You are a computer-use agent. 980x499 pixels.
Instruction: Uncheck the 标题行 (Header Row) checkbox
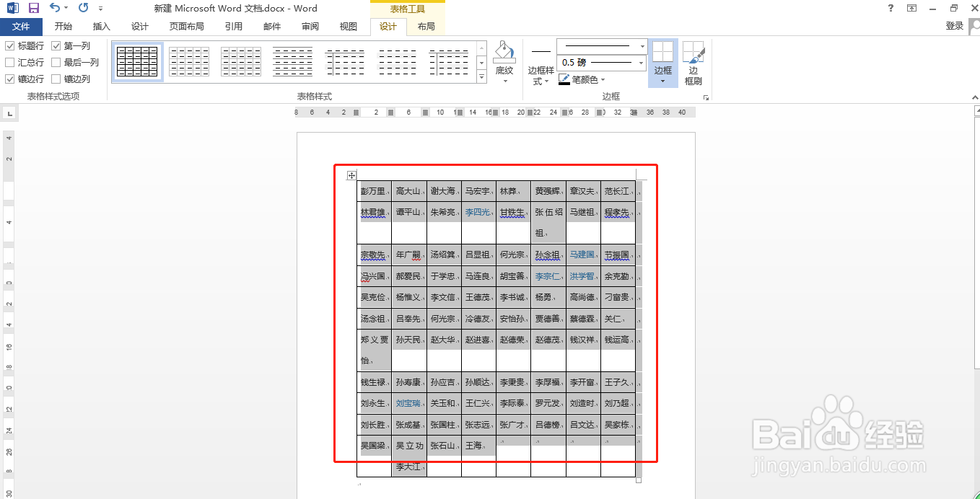[x=9, y=45]
